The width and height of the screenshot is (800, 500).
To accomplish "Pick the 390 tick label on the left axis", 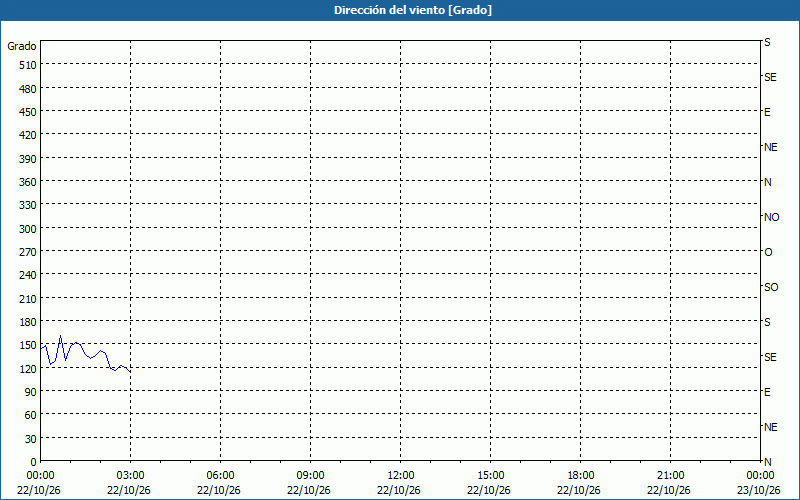I will click(x=28, y=159).
